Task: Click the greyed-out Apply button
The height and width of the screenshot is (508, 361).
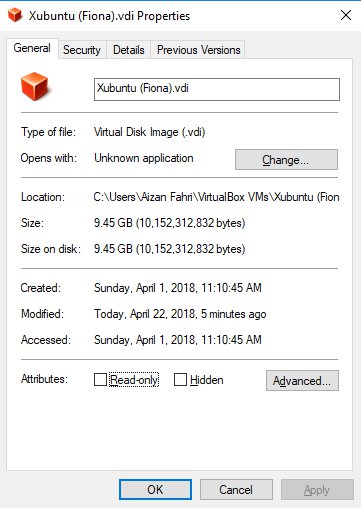Action: click(317, 490)
